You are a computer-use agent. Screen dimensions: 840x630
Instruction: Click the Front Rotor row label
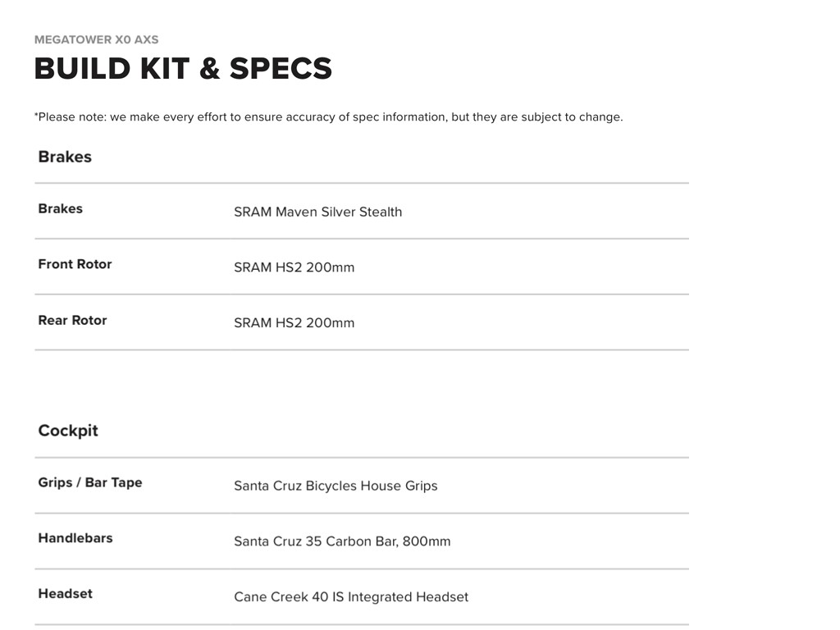pyautogui.click(x=75, y=264)
